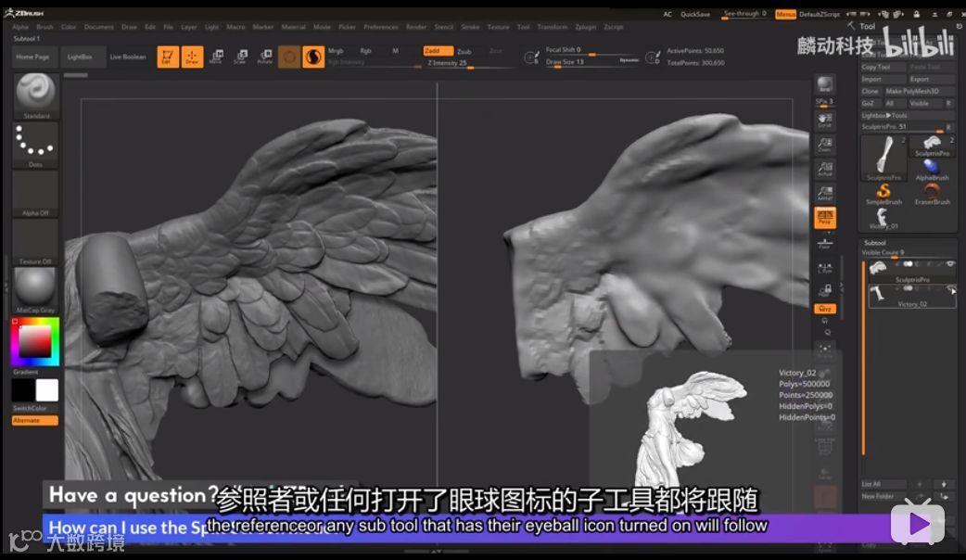
Task: Toggle Victory_02 subtool eye visibility
Action: coord(950,288)
